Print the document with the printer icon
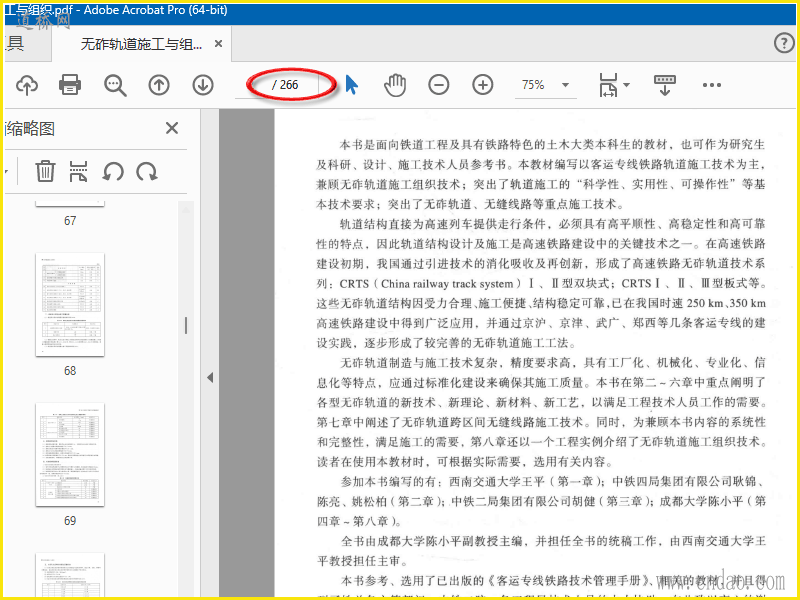Viewport: 800px width, 600px height. click(70, 85)
